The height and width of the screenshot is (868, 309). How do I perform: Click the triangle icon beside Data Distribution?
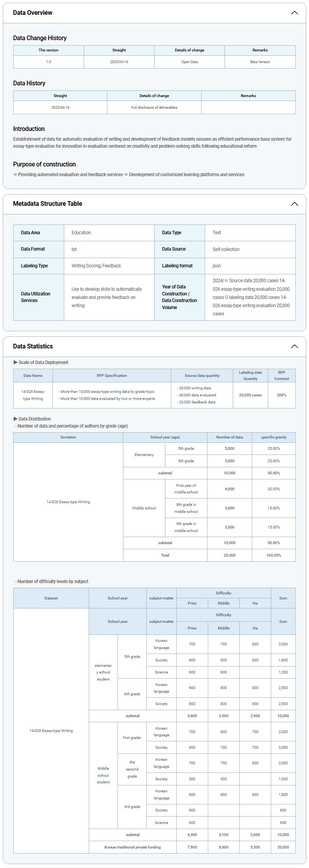(16, 419)
